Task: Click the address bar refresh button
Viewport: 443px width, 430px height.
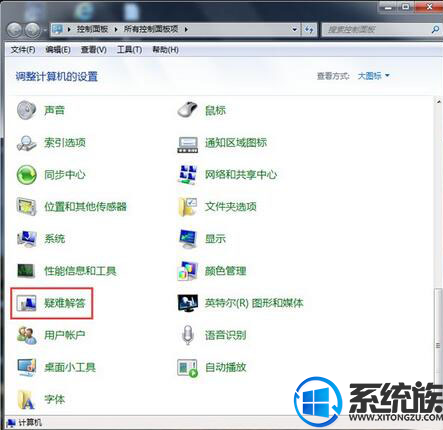Action: (309, 30)
